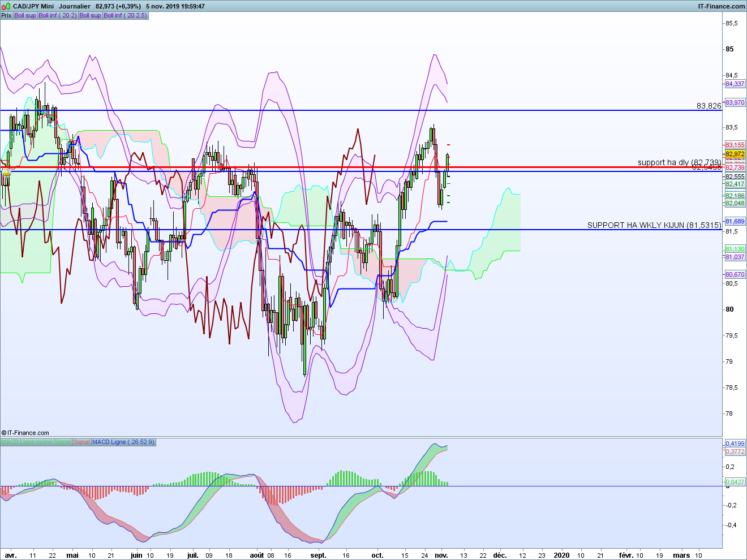The image size is (747, 560).
Task: Click the 81,130 green price tag
Action: [x=735, y=249]
